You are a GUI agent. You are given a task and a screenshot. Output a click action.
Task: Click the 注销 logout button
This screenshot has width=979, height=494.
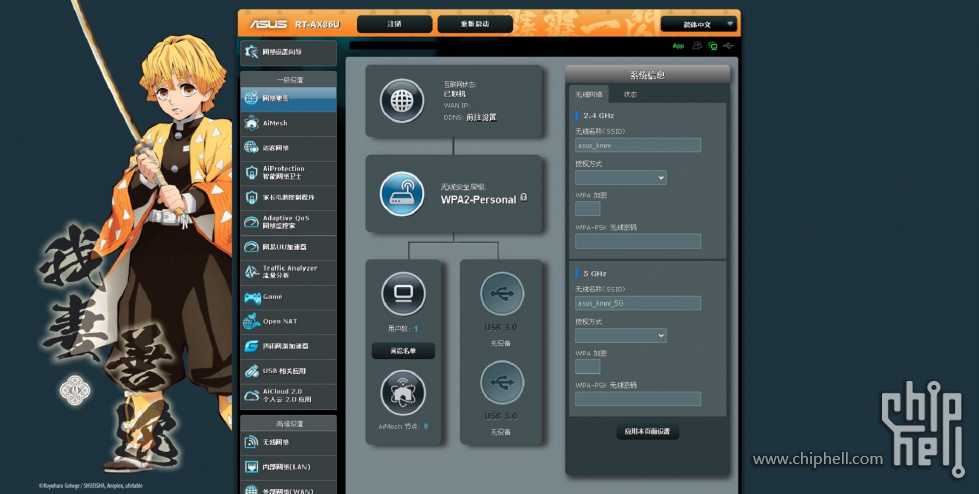point(395,24)
